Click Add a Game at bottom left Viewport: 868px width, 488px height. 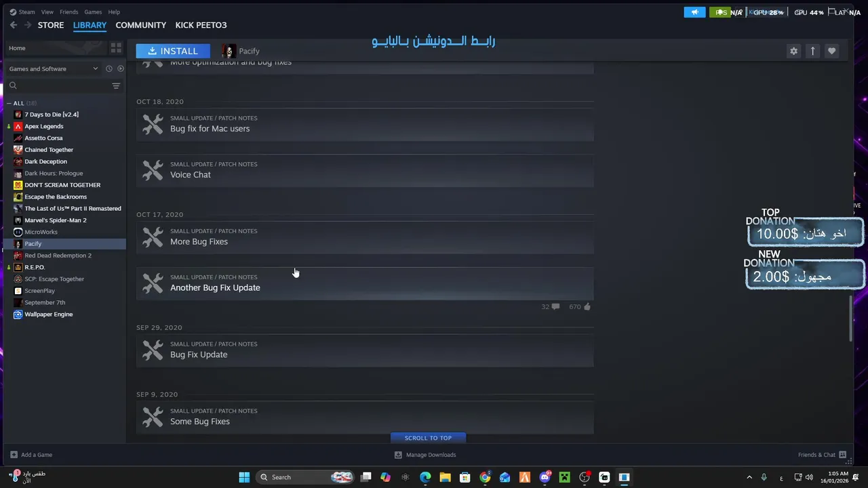(31, 455)
